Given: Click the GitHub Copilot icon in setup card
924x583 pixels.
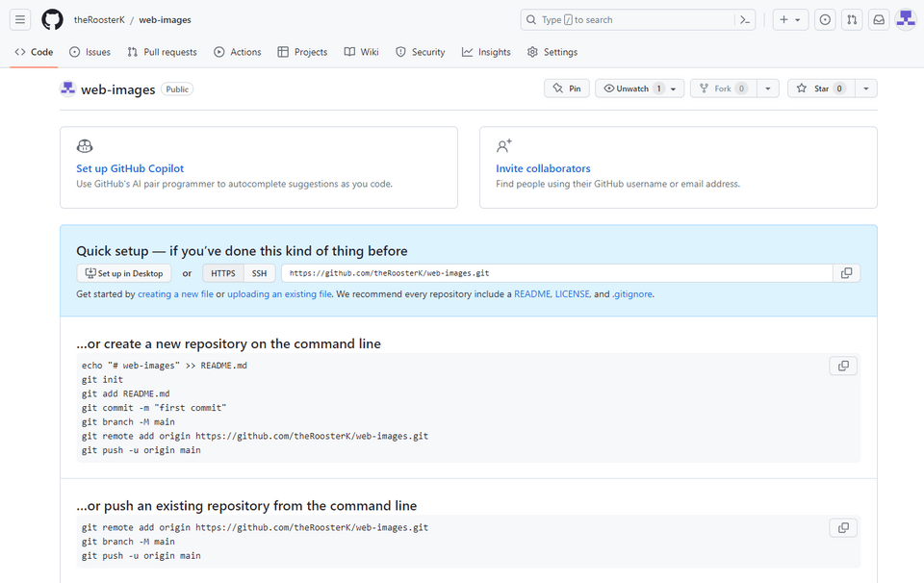Looking at the screenshot, I should pos(85,146).
